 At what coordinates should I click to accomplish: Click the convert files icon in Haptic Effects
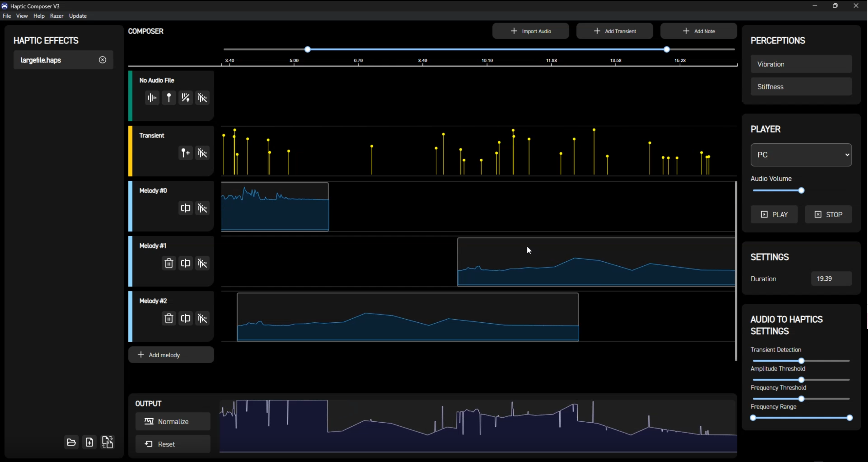click(x=108, y=442)
